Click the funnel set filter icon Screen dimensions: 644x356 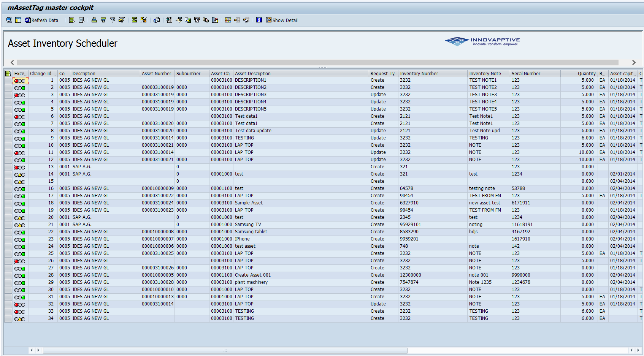pyautogui.click(x=113, y=20)
